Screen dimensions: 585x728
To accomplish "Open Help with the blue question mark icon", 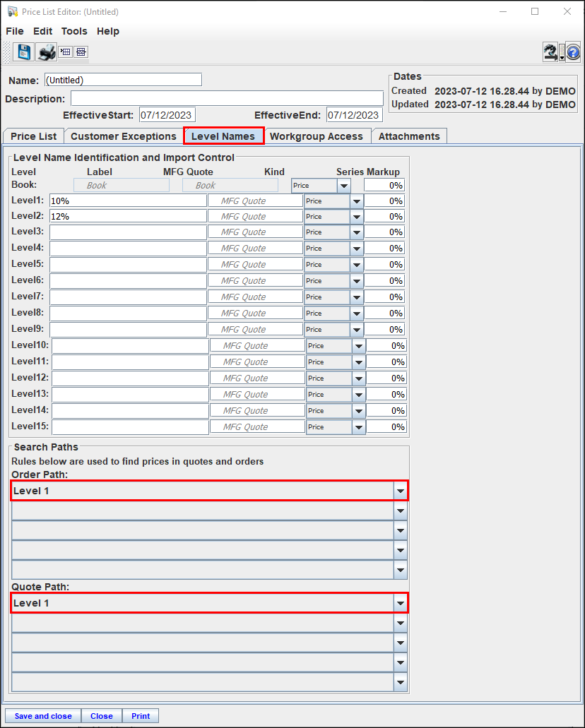I will tap(574, 52).
